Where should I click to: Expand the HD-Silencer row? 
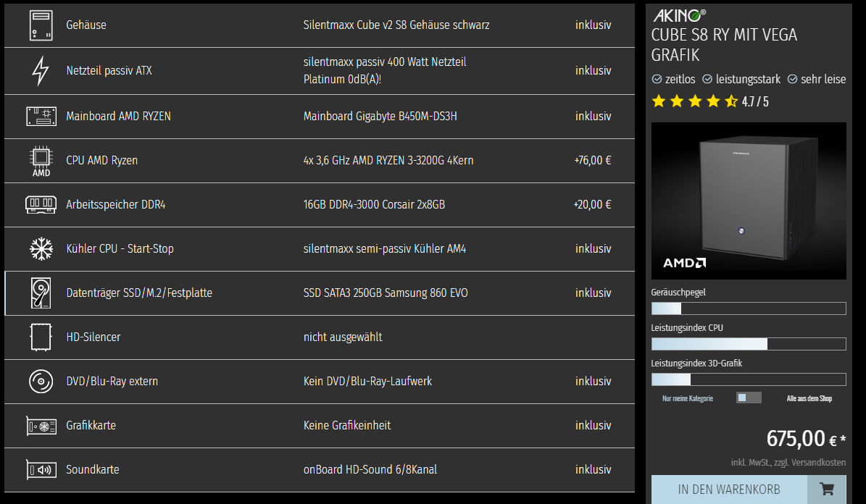[x=320, y=337]
